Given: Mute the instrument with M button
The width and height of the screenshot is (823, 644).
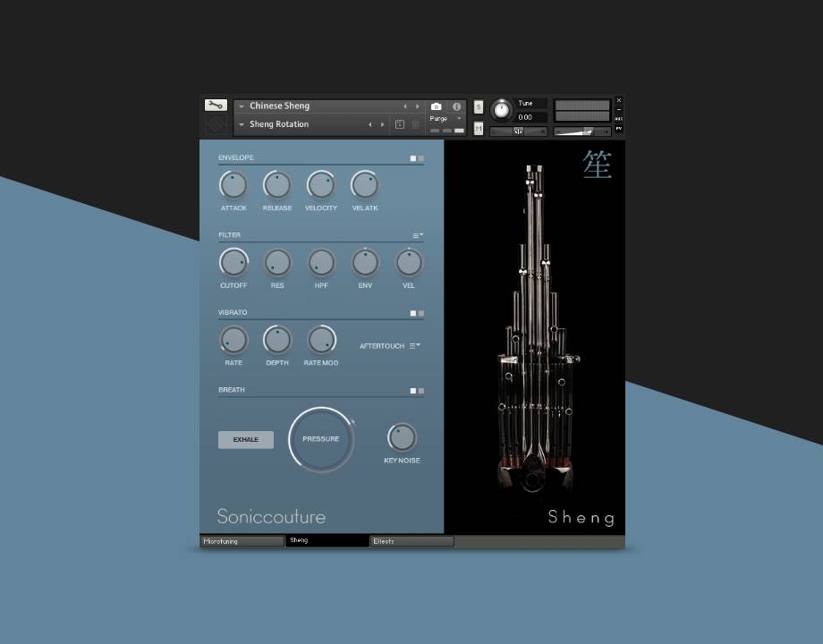Looking at the screenshot, I should [x=478, y=129].
